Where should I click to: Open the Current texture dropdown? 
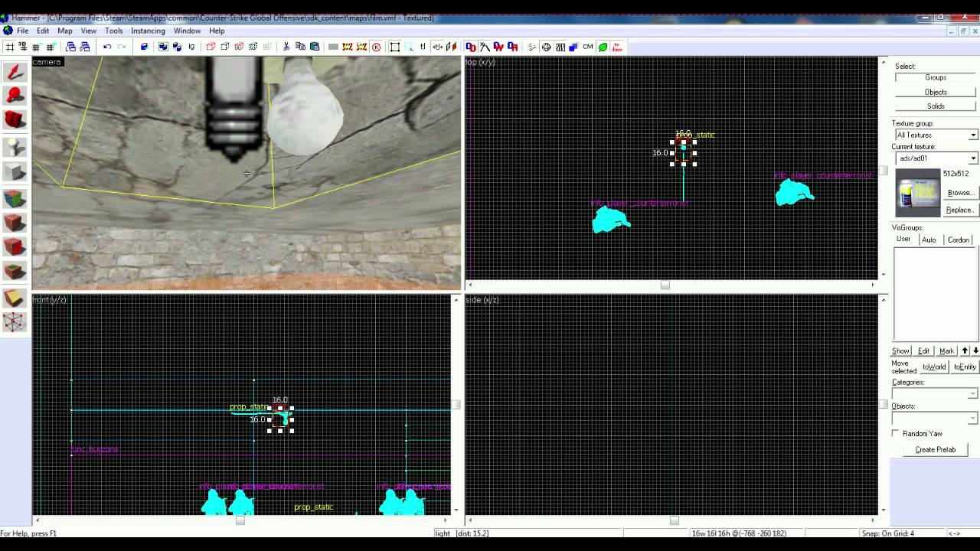point(973,158)
